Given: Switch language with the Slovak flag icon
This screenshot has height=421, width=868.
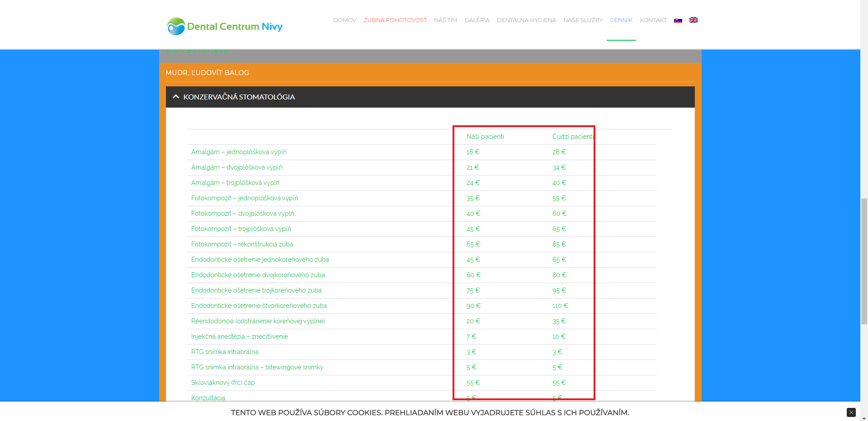Looking at the screenshot, I should 678,20.
